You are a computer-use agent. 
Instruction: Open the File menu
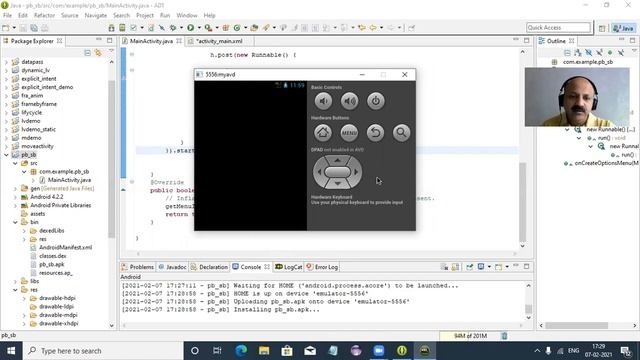tap(7, 15)
